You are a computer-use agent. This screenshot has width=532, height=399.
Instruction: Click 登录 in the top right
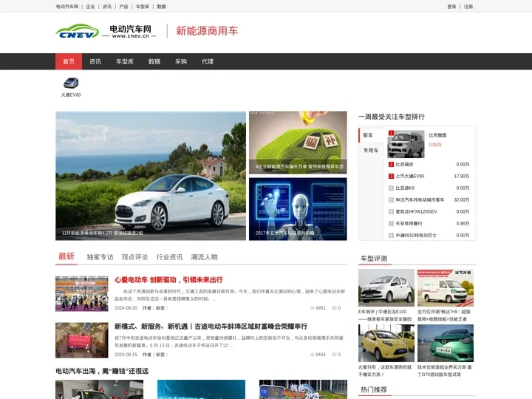click(x=451, y=7)
